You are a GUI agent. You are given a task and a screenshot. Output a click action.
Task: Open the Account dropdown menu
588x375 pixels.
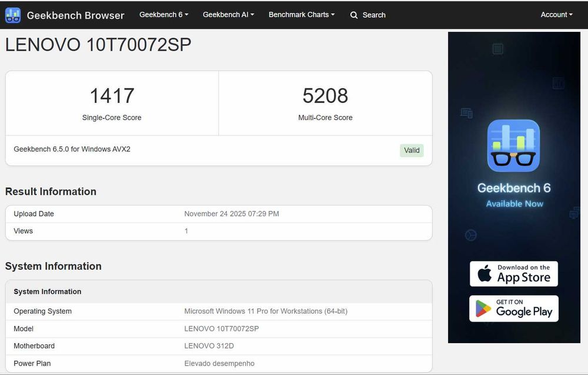(x=556, y=15)
